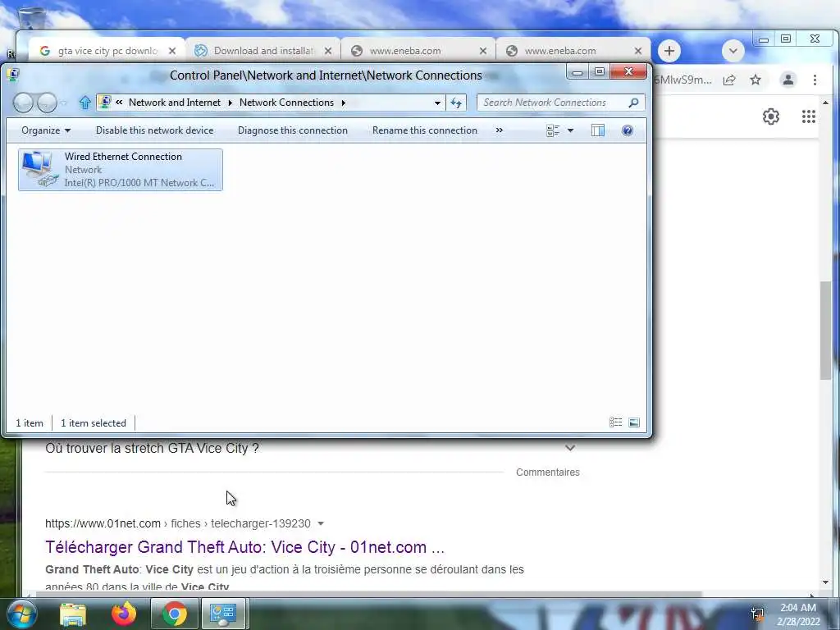
Task: Click the Network and Internet breadcrumb
Action: click(x=175, y=103)
